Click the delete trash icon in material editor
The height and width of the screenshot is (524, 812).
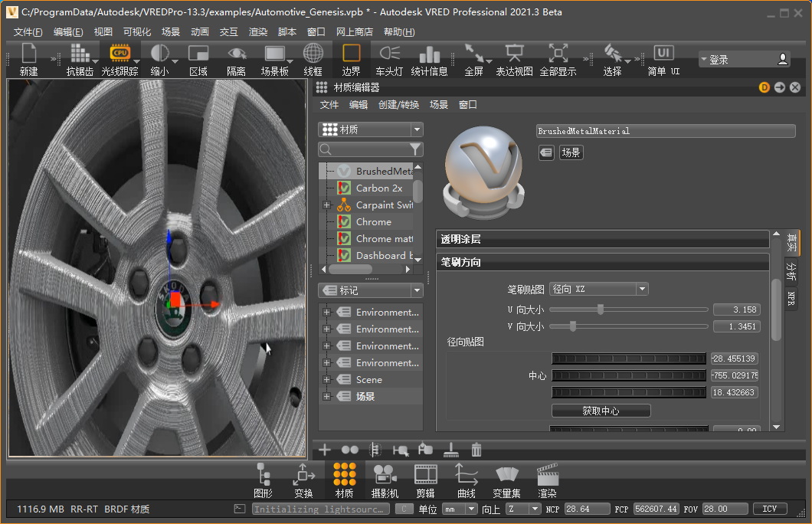pyautogui.click(x=476, y=450)
